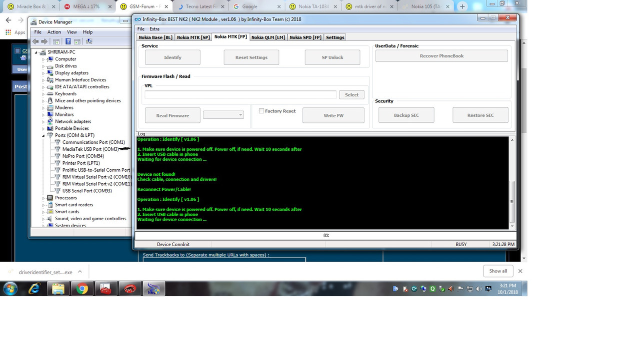640x364 pixels.
Task: Click the Keyboards category icon
Action: coord(50,93)
